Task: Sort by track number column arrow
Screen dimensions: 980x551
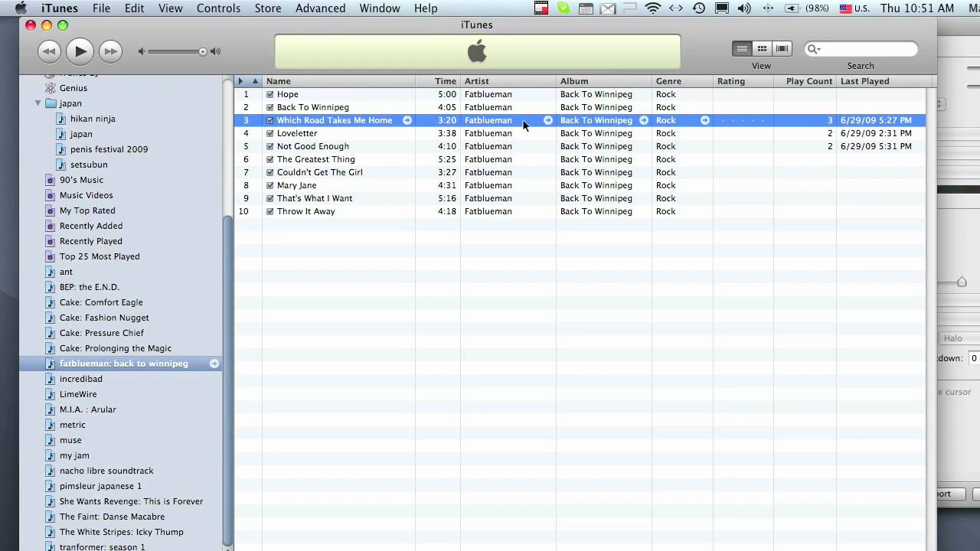Action: click(256, 81)
